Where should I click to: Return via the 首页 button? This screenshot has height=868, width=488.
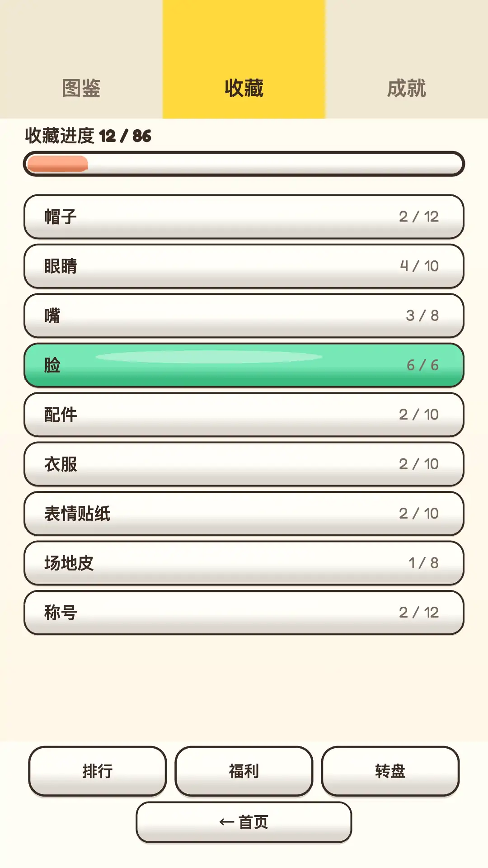(x=244, y=822)
